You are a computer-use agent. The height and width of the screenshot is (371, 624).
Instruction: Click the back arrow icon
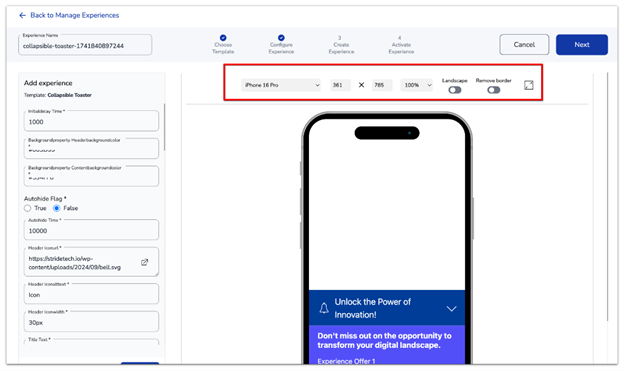22,16
